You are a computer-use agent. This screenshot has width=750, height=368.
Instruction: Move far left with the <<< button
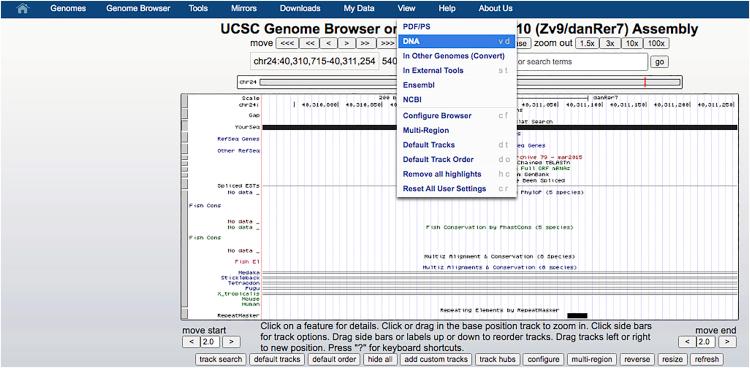[x=287, y=43]
